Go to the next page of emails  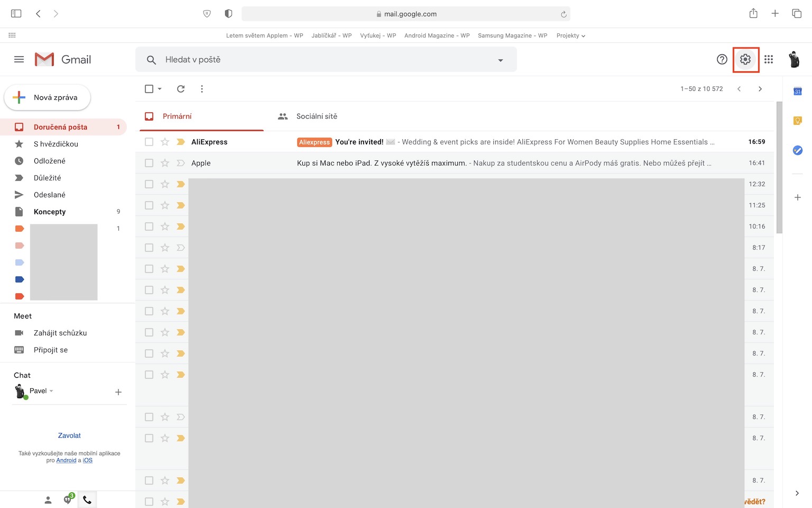(x=760, y=89)
